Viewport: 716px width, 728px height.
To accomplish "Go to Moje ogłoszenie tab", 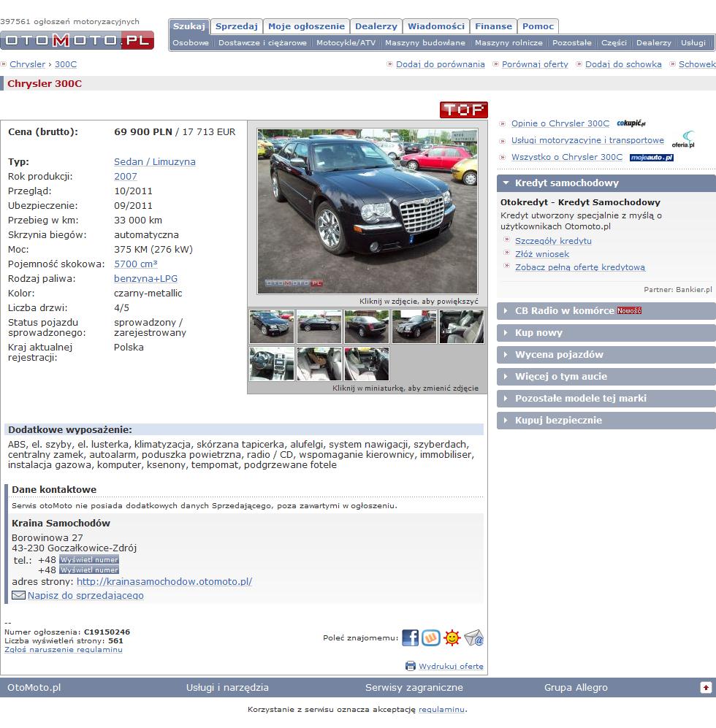I will click(306, 26).
